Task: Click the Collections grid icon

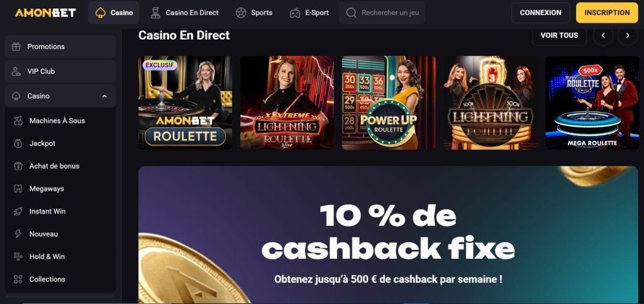Action: point(18,279)
